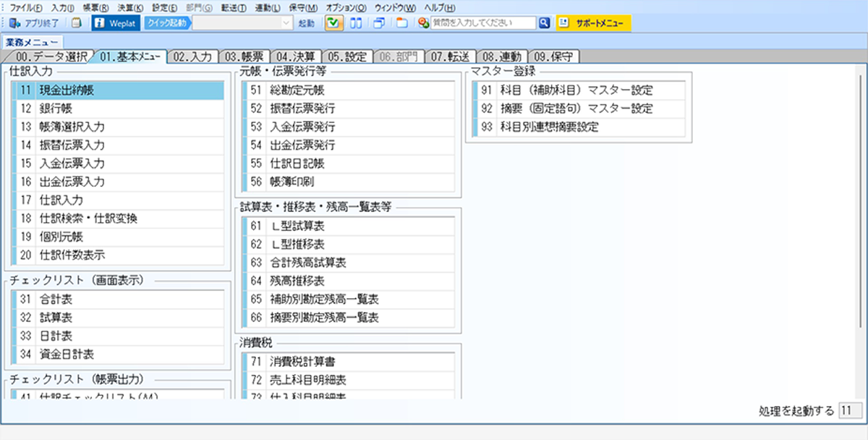This screenshot has height=440, width=868.
Task: Click the 処理を起動する number field
Action: coord(848,411)
